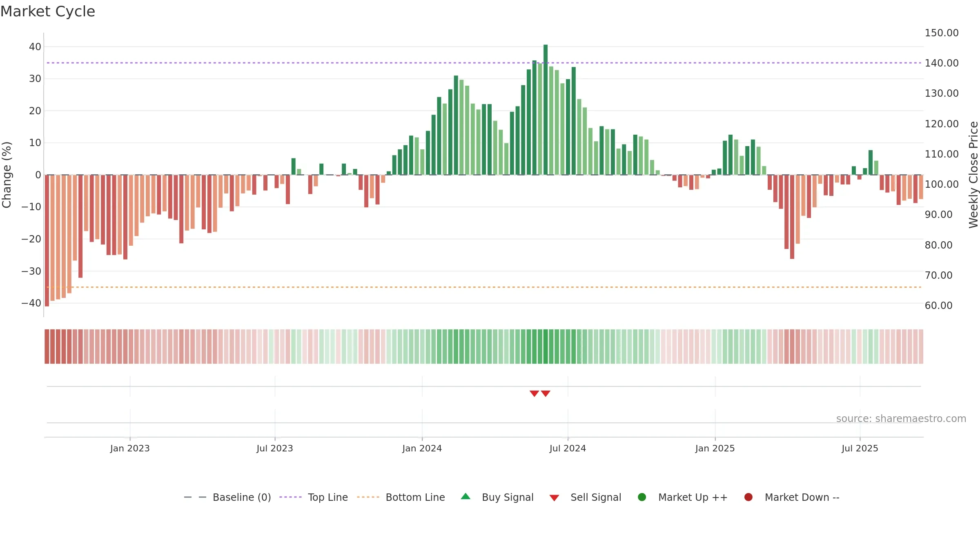Click the first red sell signal marker
980x551 pixels.
534,393
